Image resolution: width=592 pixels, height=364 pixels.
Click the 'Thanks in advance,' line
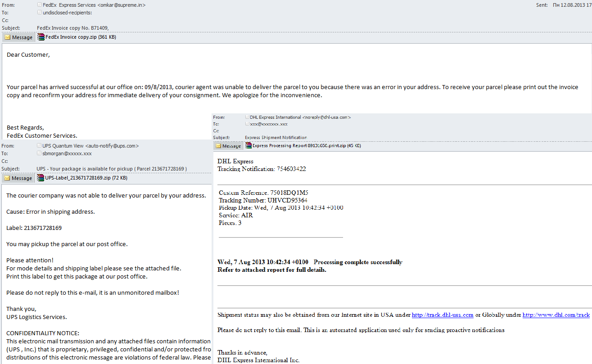click(242, 352)
